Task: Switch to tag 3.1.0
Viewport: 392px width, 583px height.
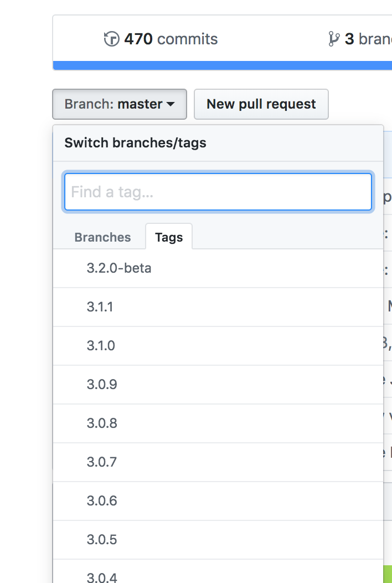Action: pyautogui.click(x=101, y=346)
